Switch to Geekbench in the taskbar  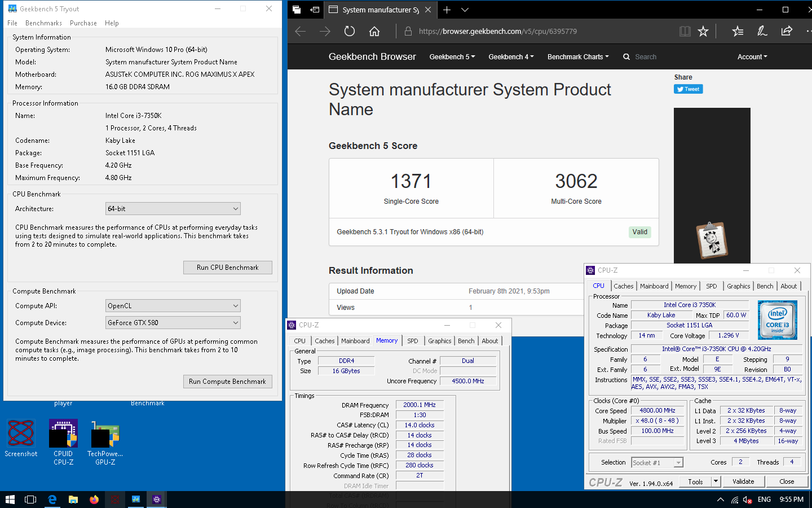click(136, 500)
